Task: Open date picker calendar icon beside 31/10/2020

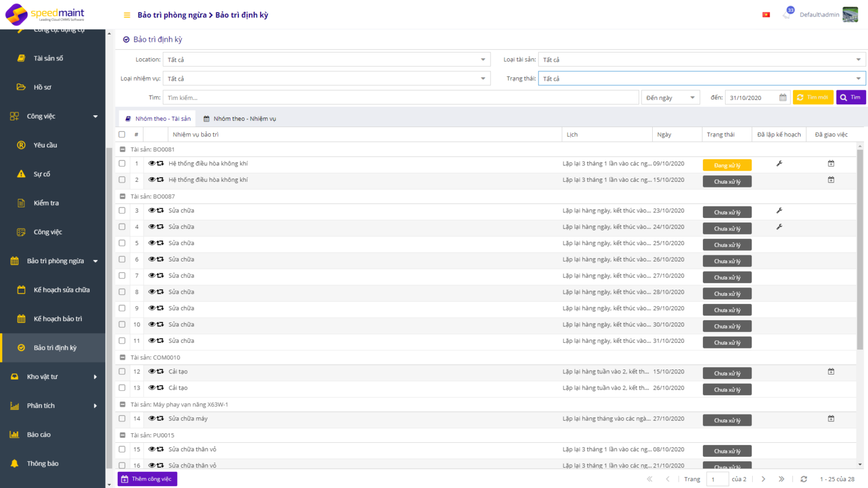Action: [x=783, y=98]
